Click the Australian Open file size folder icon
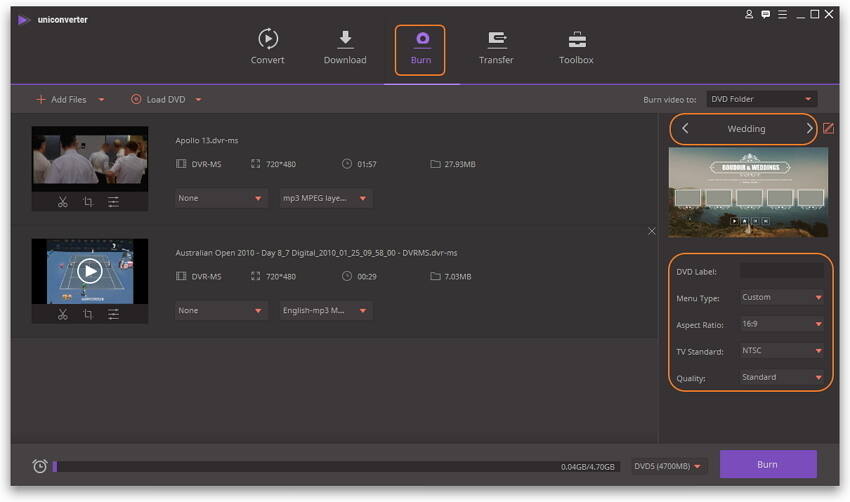 pyautogui.click(x=435, y=276)
